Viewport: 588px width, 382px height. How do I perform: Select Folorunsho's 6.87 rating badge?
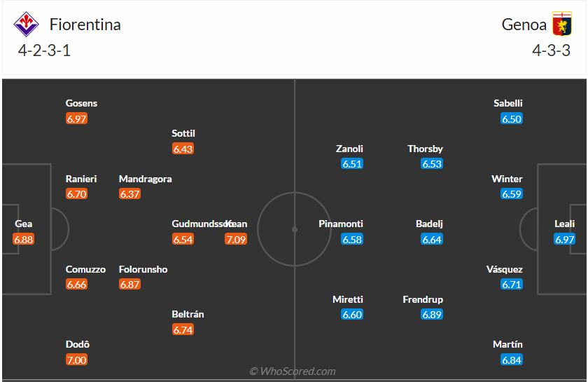tap(129, 284)
